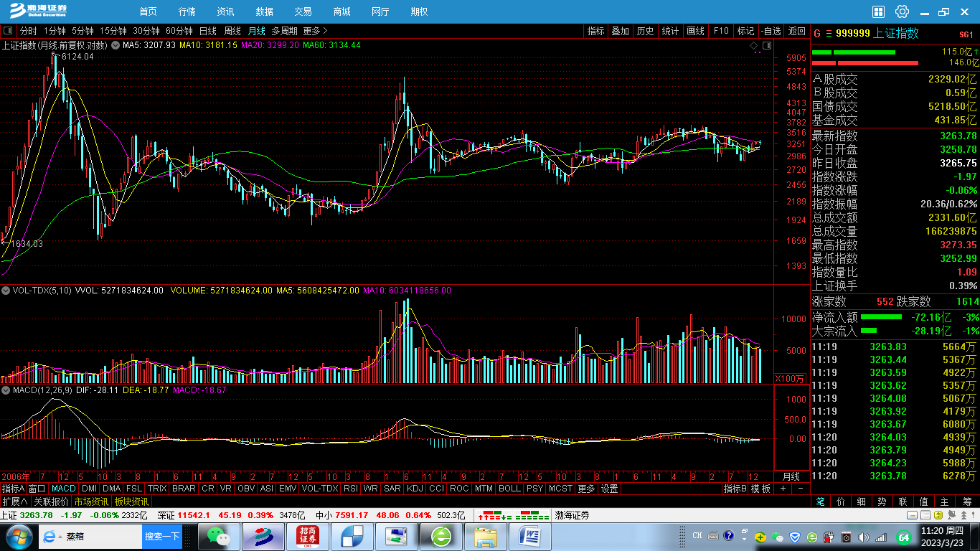This screenshot has height=551, width=980.
Task: Switch to 周线 weekly chart
Action: coord(232,31)
